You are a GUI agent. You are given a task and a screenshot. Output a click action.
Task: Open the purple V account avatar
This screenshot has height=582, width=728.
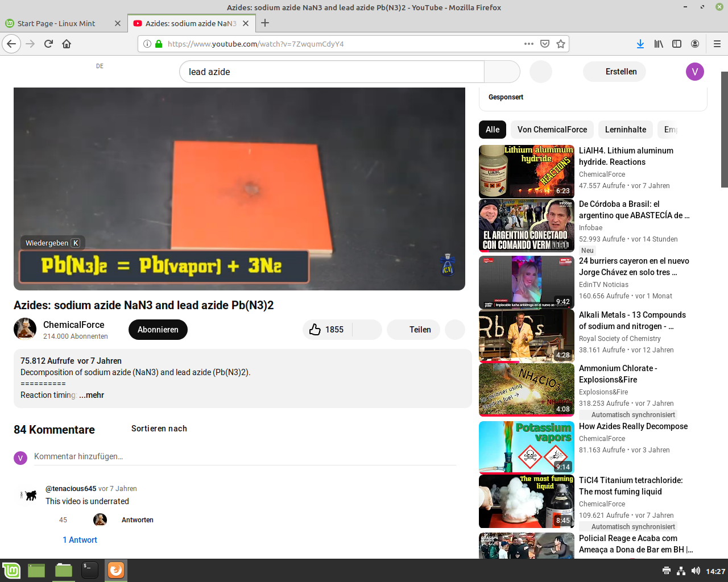695,72
